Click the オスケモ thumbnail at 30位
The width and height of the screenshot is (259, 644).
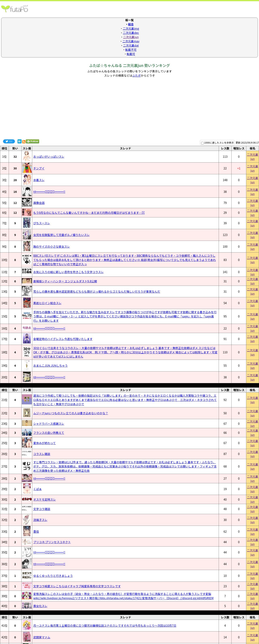27,499
